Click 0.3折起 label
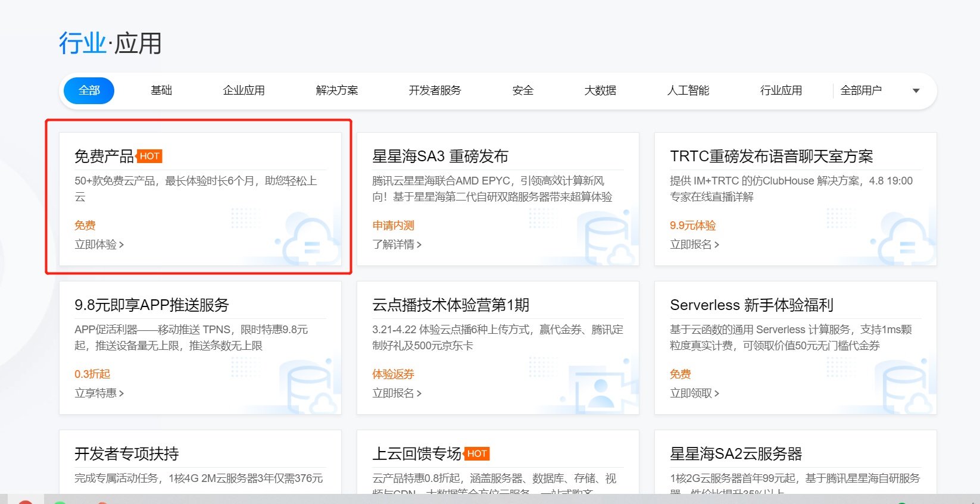 click(x=92, y=374)
